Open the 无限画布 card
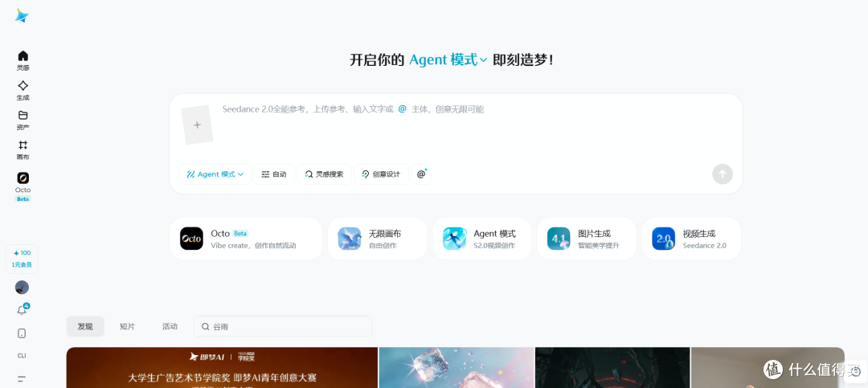Screen dimensions: 868x388 (377, 239)
